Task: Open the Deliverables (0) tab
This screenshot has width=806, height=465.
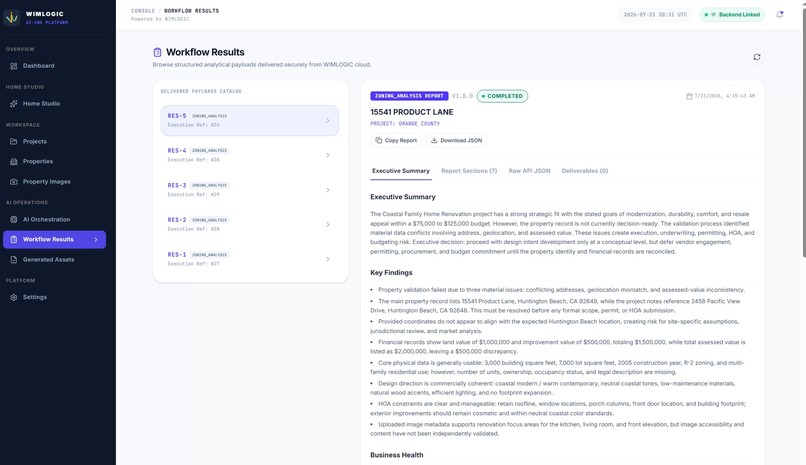Action: [x=584, y=171]
